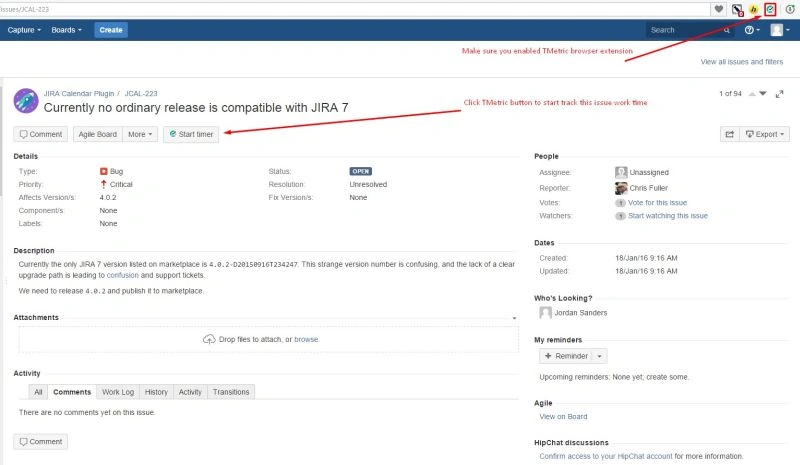Click Jordan Sanders avatar under Who's Looking
Viewport: 800px width, 465px height.
coord(545,312)
